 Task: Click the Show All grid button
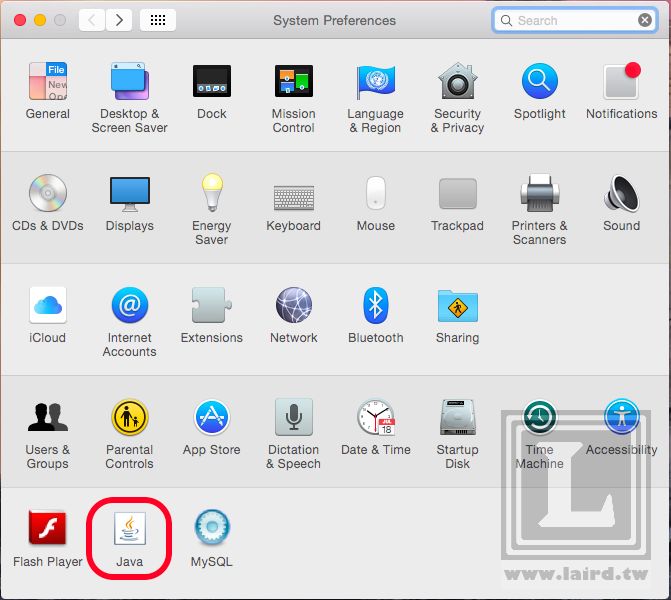coord(158,20)
